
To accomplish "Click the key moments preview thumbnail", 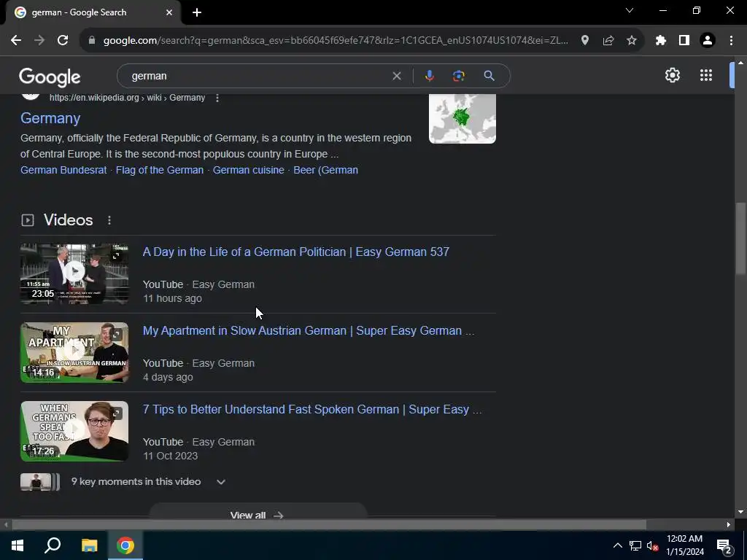I will pyautogui.click(x=40, y=482).
